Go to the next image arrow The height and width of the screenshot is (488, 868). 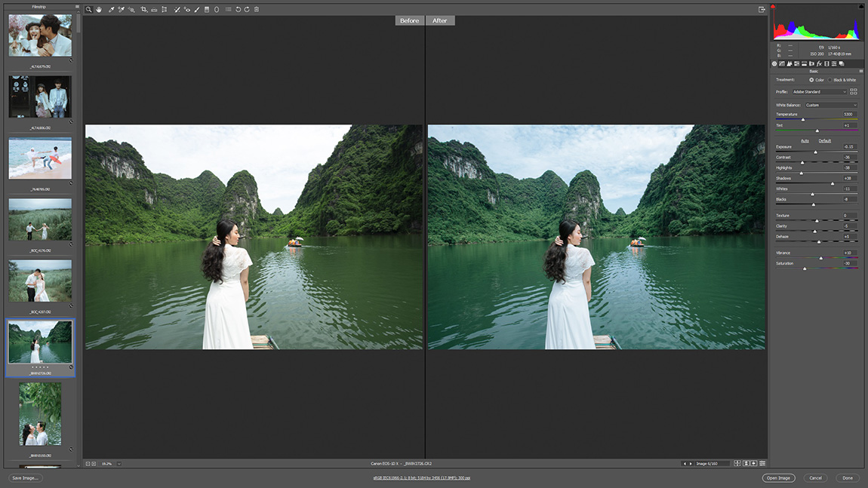(x=691, y=464)
